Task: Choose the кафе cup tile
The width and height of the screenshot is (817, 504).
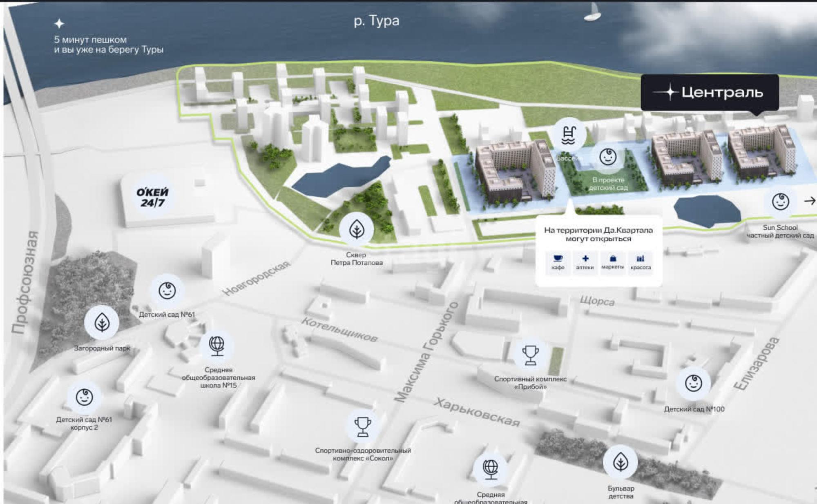Action: 558,262
